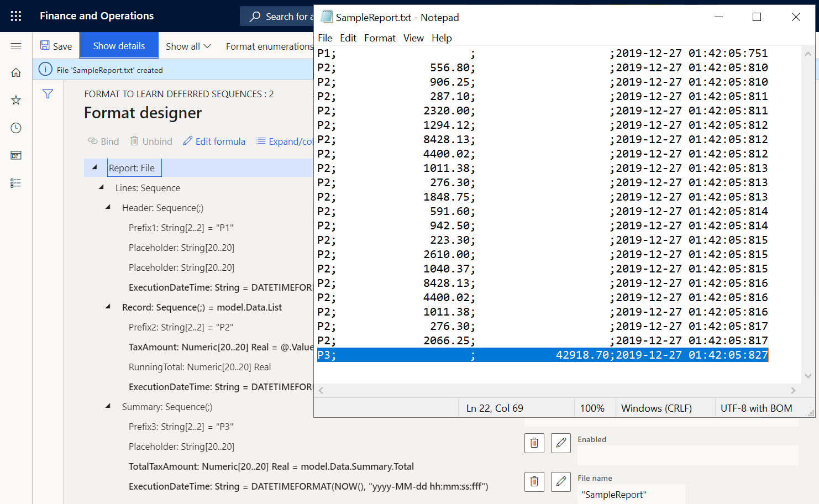This screenshot has height=504, width=819.
Task: Open Notepad's View menu
Action: (x=413, y=38)
